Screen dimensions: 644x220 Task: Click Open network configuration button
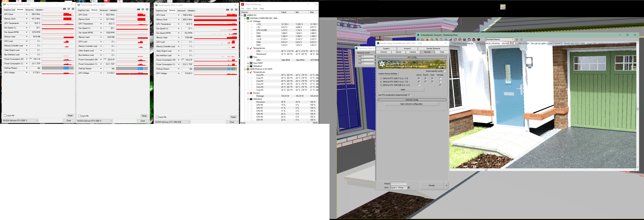tap(411, 104)
